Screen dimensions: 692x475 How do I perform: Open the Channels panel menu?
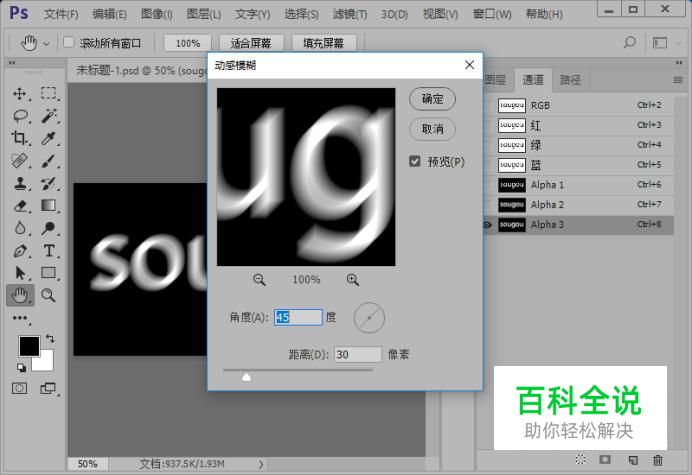tap(678, 80)
